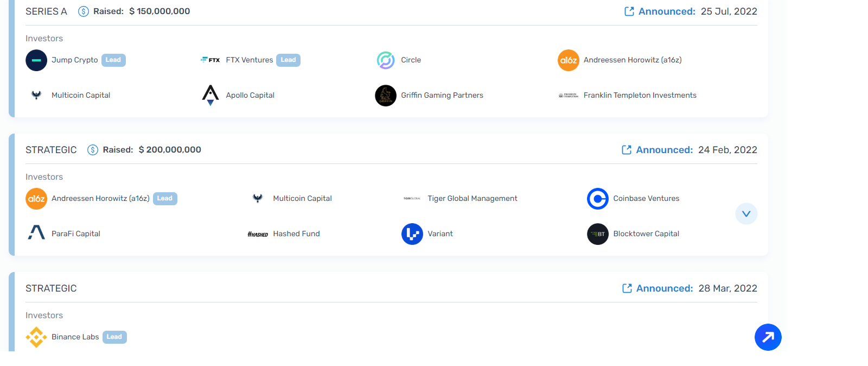Click the FTX Ventures logo

click(210, 60)
